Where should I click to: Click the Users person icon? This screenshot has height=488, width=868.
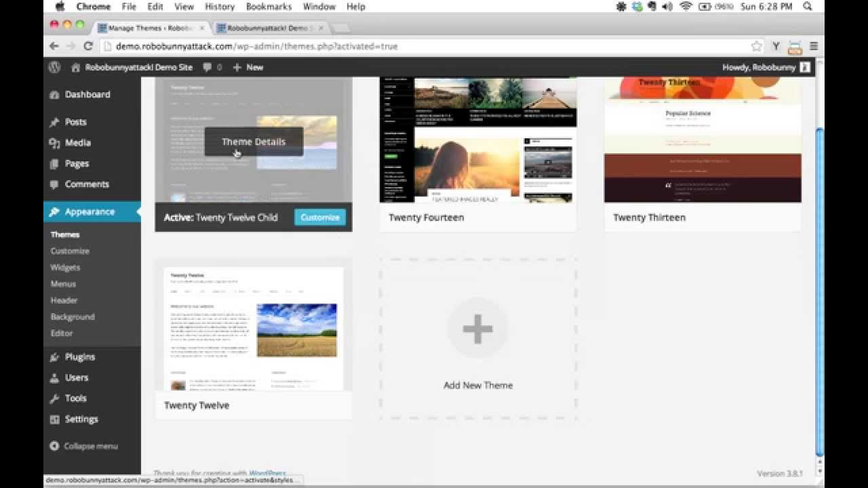55,378
